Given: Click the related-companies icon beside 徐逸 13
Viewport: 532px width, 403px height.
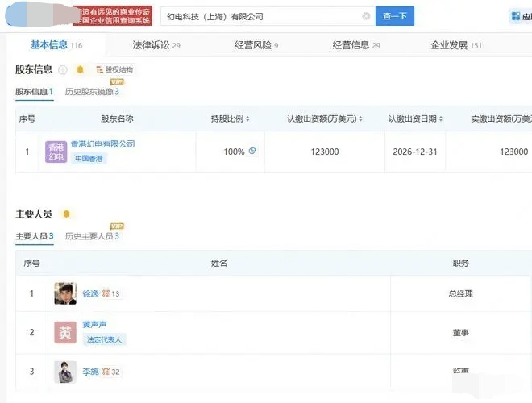Looking at the screenshot, I should pos(106,293).
